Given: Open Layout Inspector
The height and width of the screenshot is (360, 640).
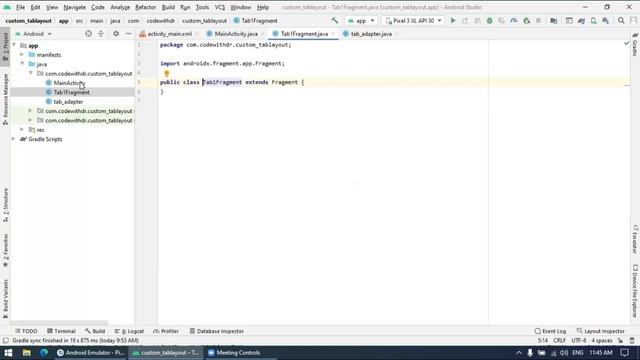Looking at the screenshot, I should pyautogui.click(x=600, y=331).
